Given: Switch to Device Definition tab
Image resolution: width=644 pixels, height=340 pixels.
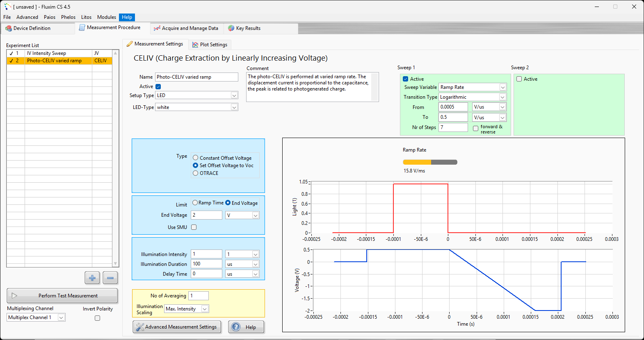Looking at the screenshot, I should click(x=38, y=28).
